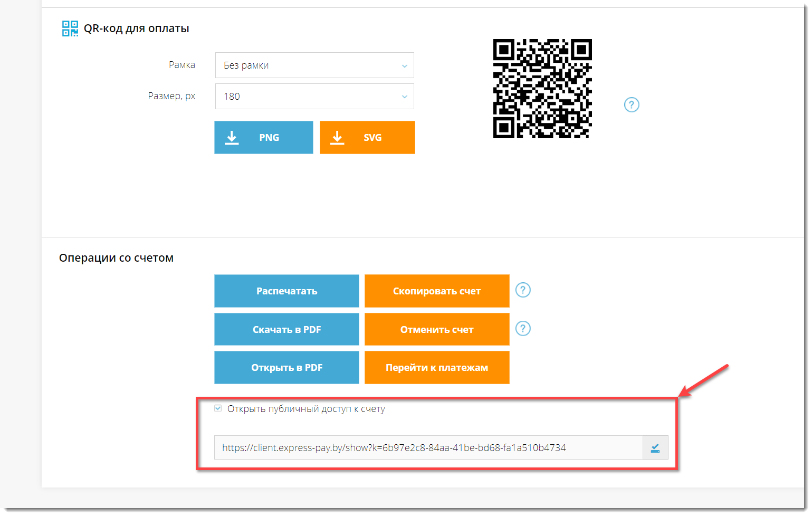
Task: Click the Скопировать счет button
Action: tap(437, 291)
